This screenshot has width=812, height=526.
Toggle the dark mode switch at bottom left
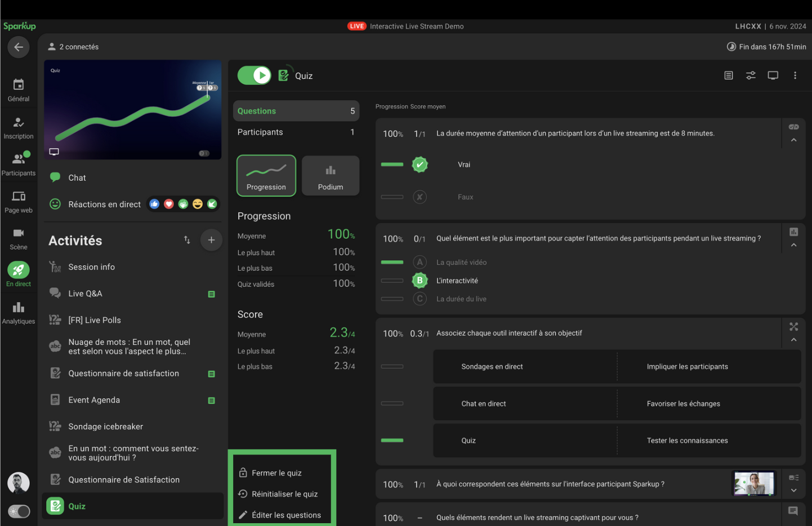click(19, 511)
